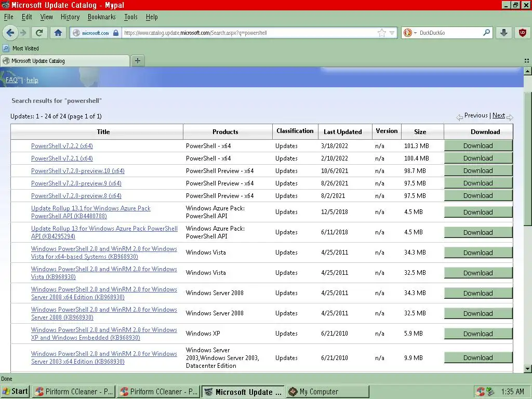
Task: Click the CCleaner system tray icon
Action: [x=480, y=392]
